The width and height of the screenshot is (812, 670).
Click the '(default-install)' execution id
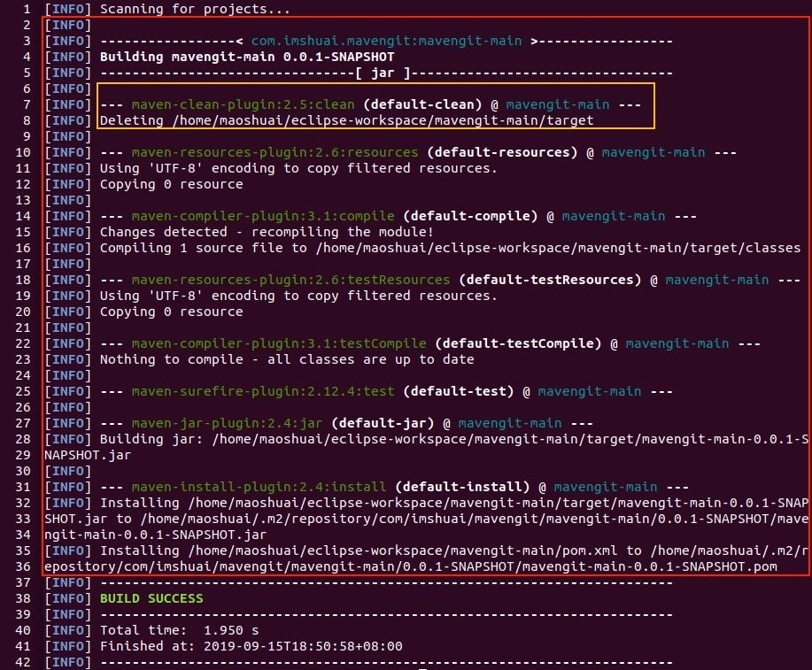462,487
